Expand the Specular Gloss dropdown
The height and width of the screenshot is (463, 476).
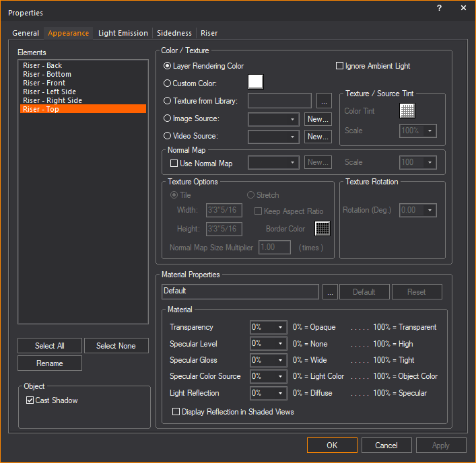[269, 360]
